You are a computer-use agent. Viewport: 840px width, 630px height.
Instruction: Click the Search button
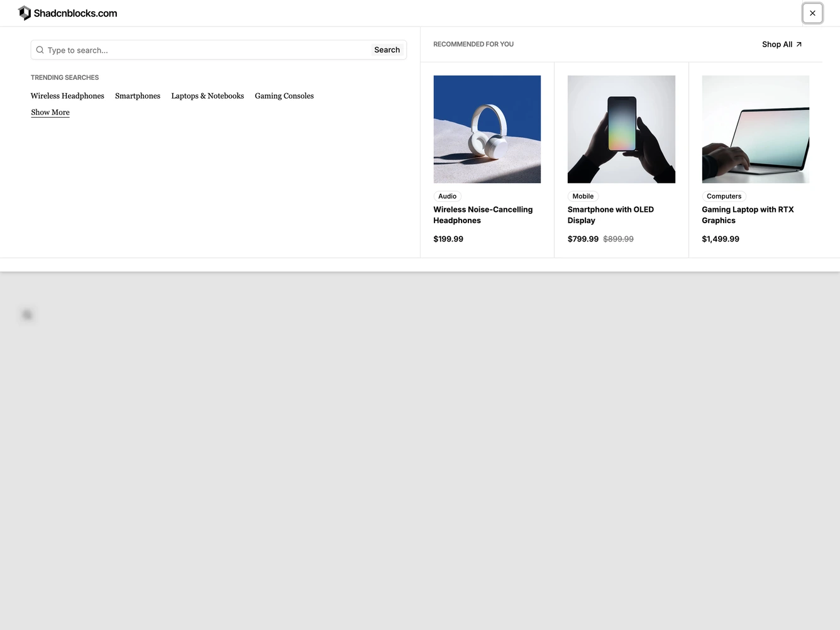(x=387, y=50)
